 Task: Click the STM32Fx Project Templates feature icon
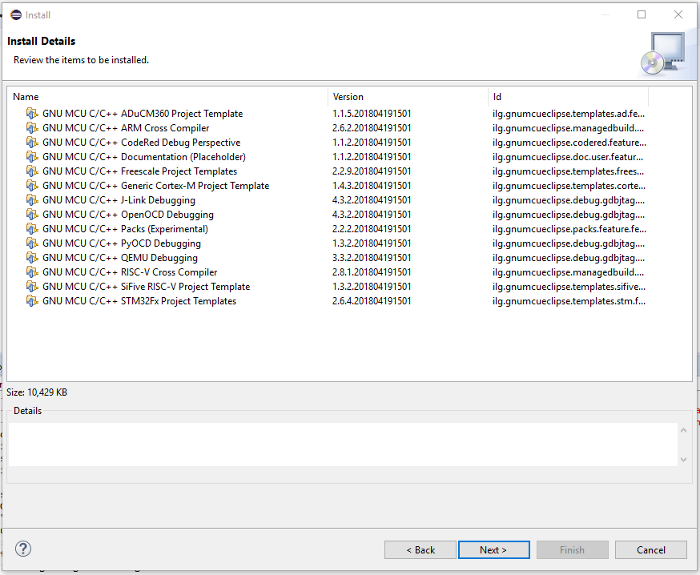click(32, 301)
